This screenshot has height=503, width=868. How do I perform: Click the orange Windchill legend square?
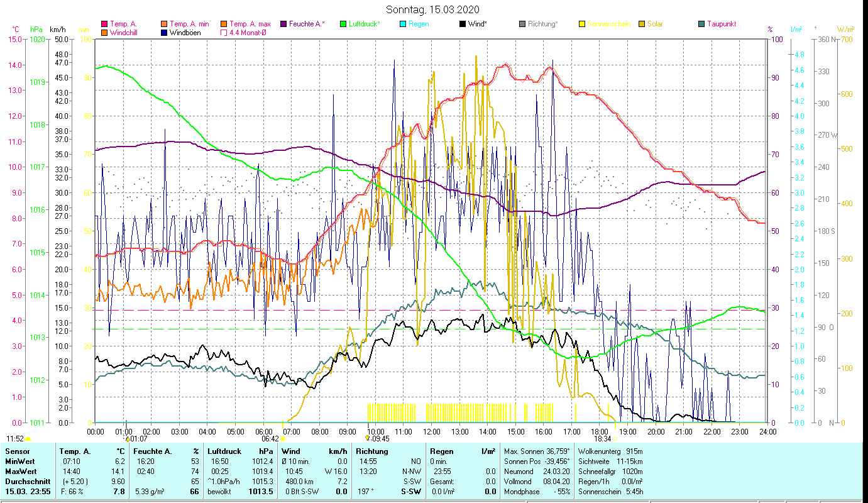[x=104, y=33]
